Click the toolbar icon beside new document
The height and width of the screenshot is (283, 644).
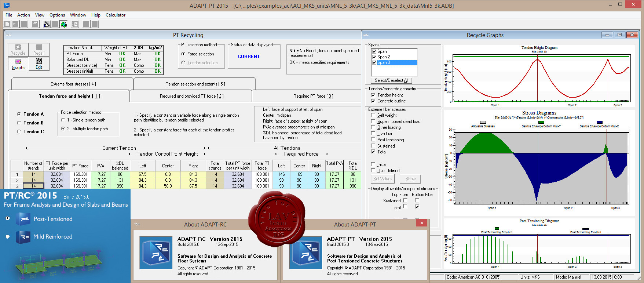(15, 24)
